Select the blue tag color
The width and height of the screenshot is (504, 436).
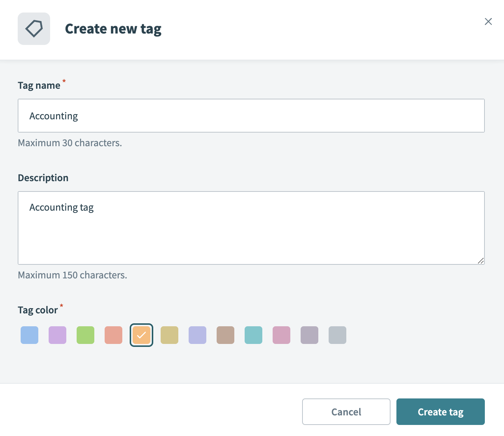[29, 335]
